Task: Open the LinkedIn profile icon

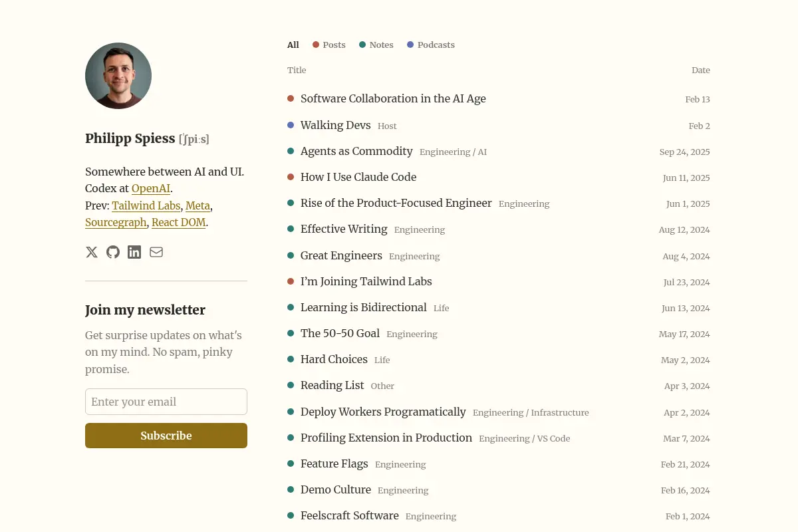Action: pos(134,252)
